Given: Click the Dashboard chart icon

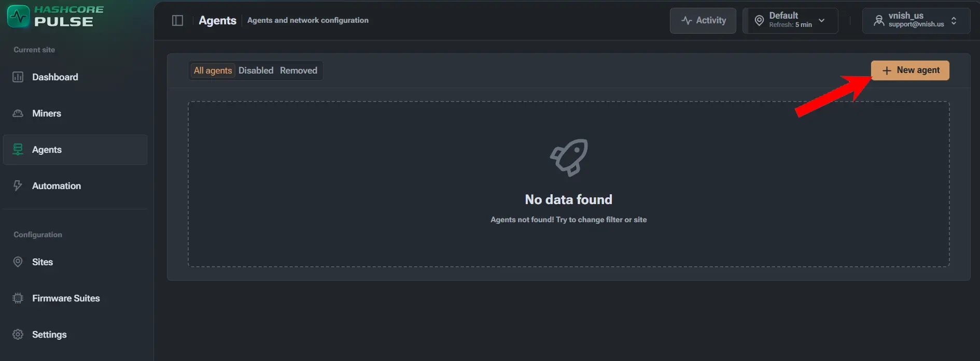Looking at the screenshot, I should pyautogui.click(x=18, y=77).
